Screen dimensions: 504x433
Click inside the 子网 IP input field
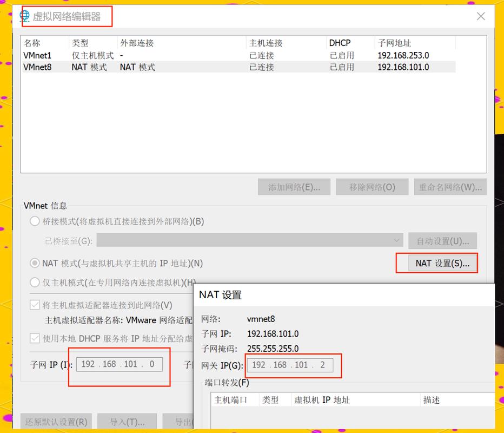120,364
